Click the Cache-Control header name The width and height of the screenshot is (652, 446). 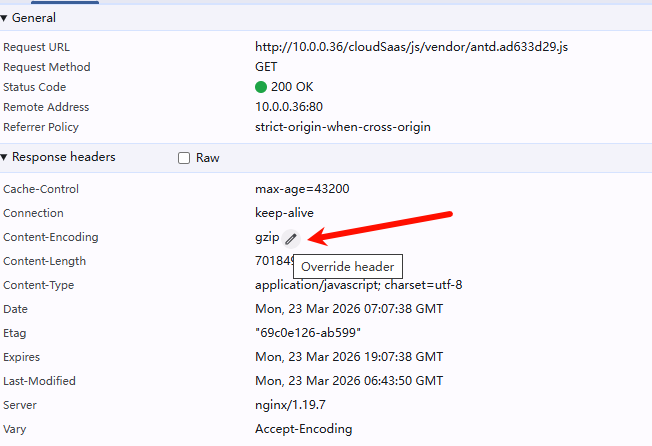(x=41, y=189)
